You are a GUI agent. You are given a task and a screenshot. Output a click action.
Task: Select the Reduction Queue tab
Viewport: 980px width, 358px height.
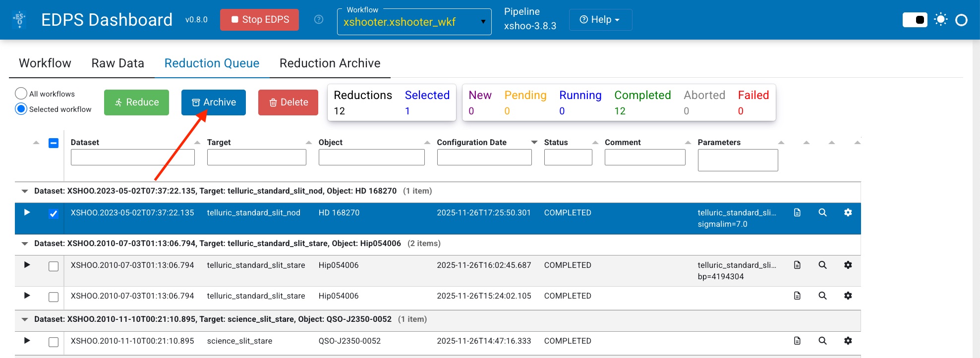[x=212, y=63]
